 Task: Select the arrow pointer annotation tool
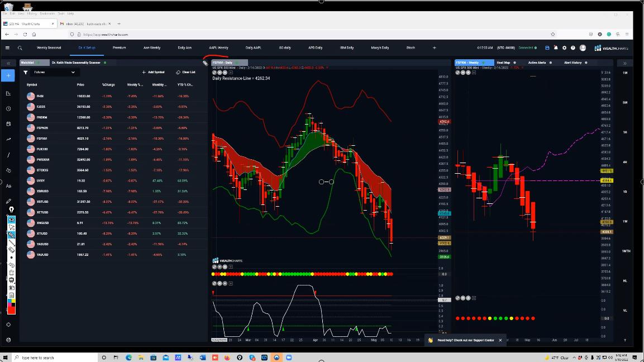[x=12, y=227]
